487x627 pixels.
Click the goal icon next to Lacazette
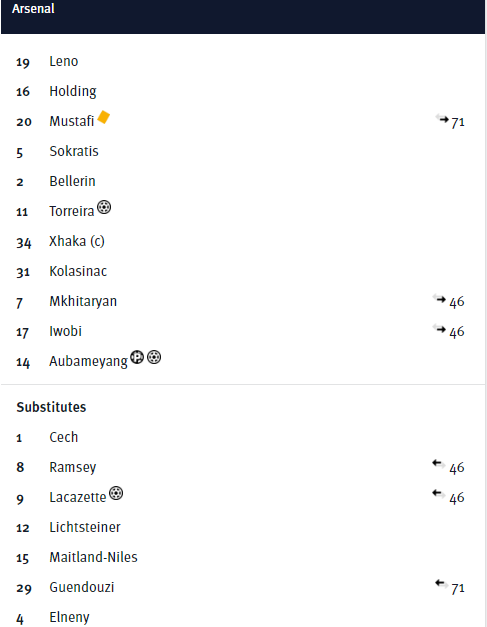pos(116,493)
